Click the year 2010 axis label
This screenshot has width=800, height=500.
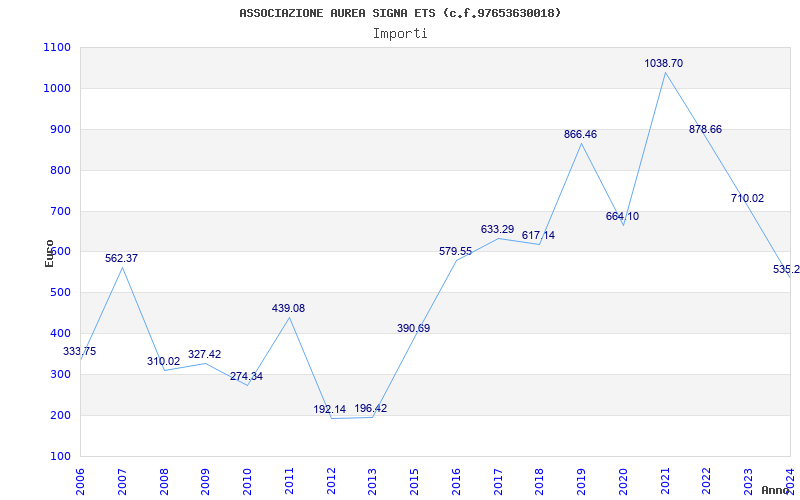[247, 482]
